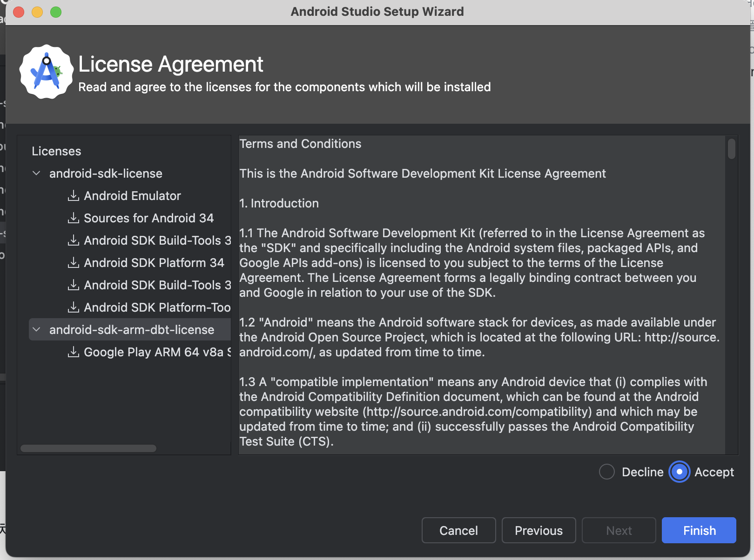Image resolution: width=754 pixels, height=560 pixels.
Task: Click the Cancel button
Action: tap(458, 530)
